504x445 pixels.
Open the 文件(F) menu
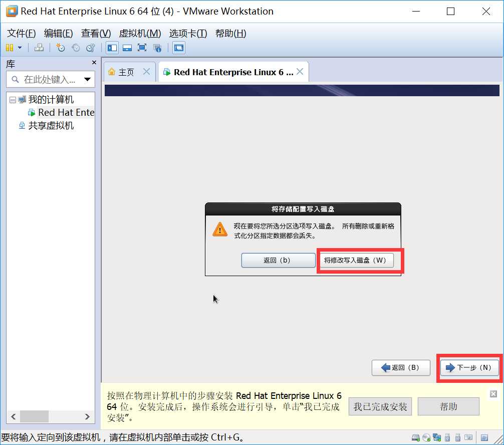21,33
